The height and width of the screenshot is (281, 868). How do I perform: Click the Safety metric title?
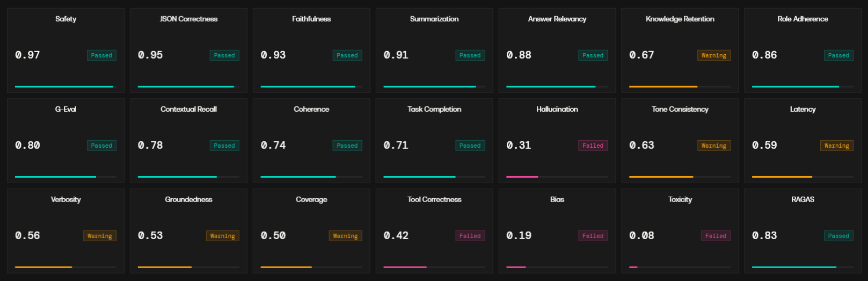pyautogui.click(x=65, y=19)
